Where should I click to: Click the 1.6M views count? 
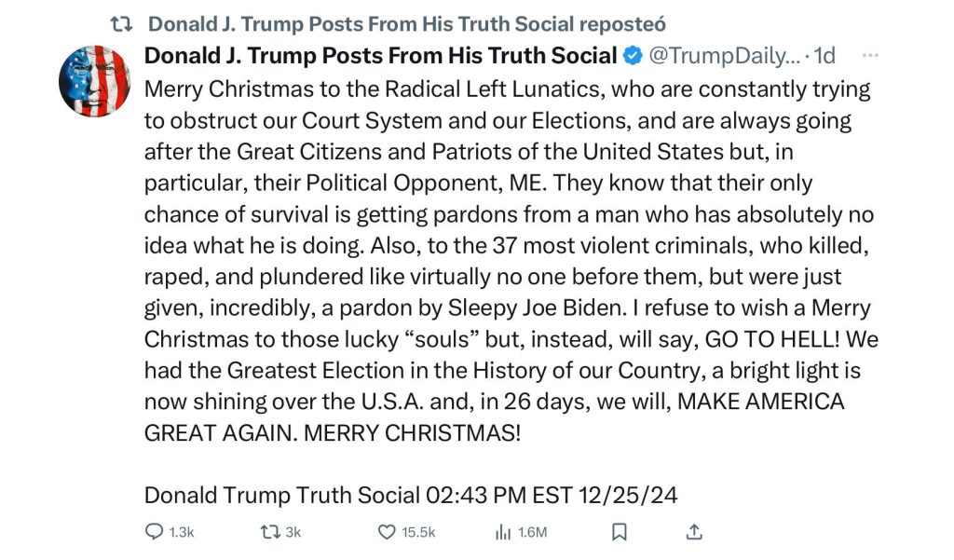pyautogui.click(x=532, y=532)
